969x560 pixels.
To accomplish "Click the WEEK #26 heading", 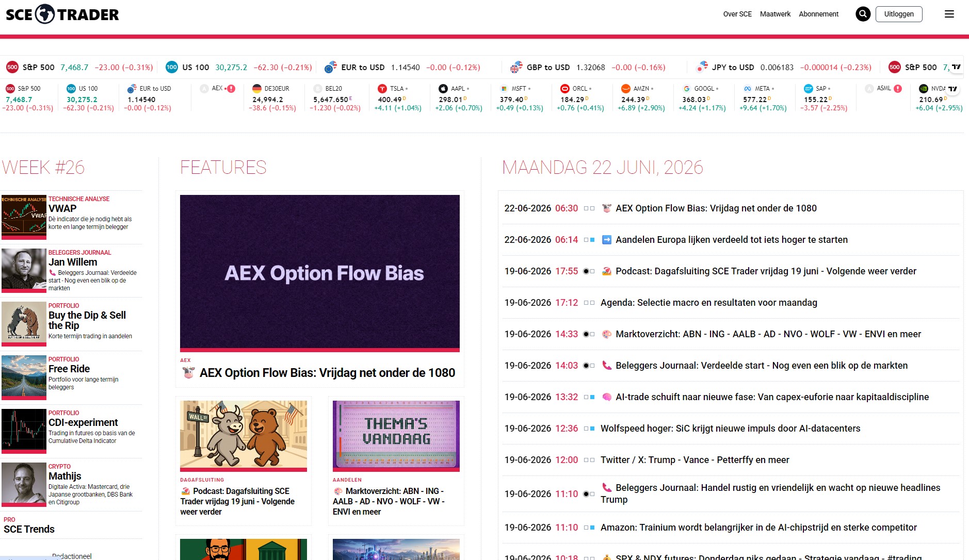I will click(43, 168).
